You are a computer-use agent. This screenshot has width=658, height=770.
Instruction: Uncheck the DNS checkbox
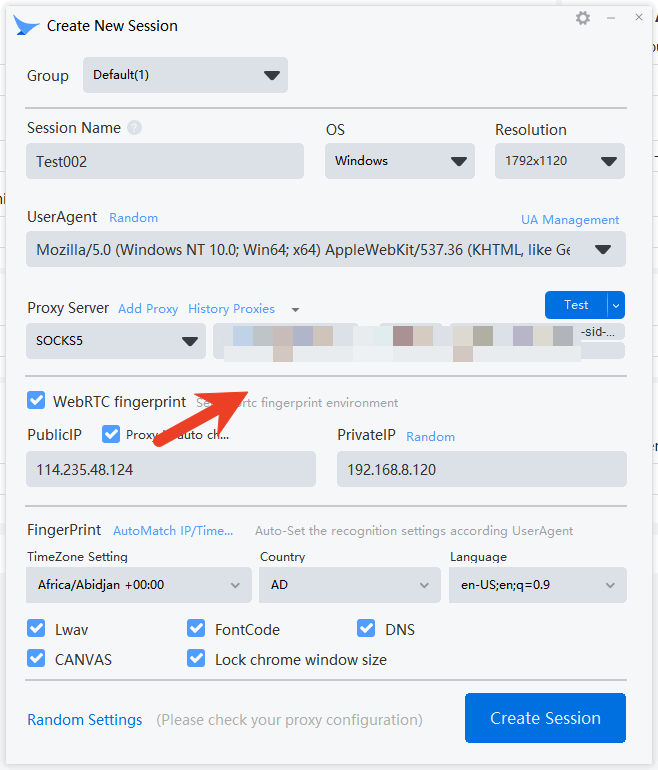366,629
